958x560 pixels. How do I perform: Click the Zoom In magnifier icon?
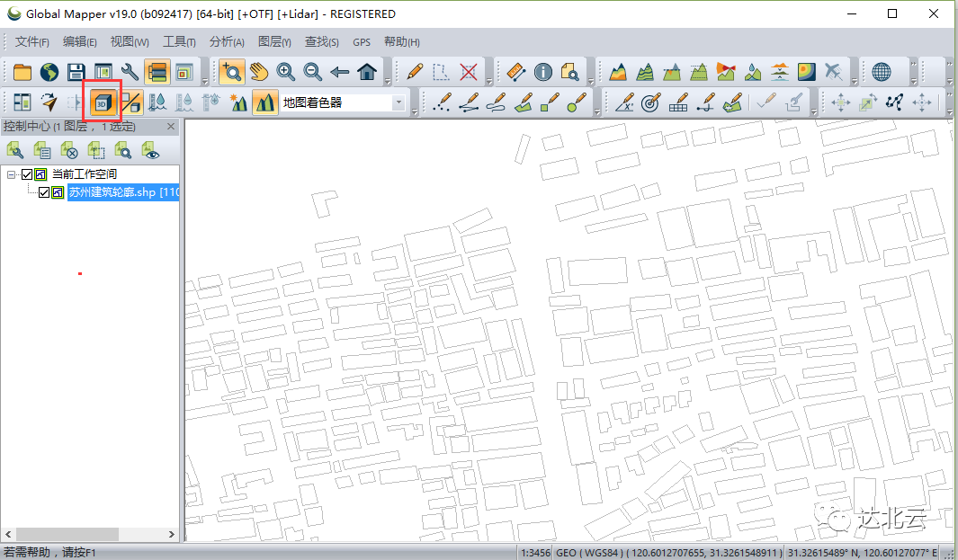coord(286,72)
